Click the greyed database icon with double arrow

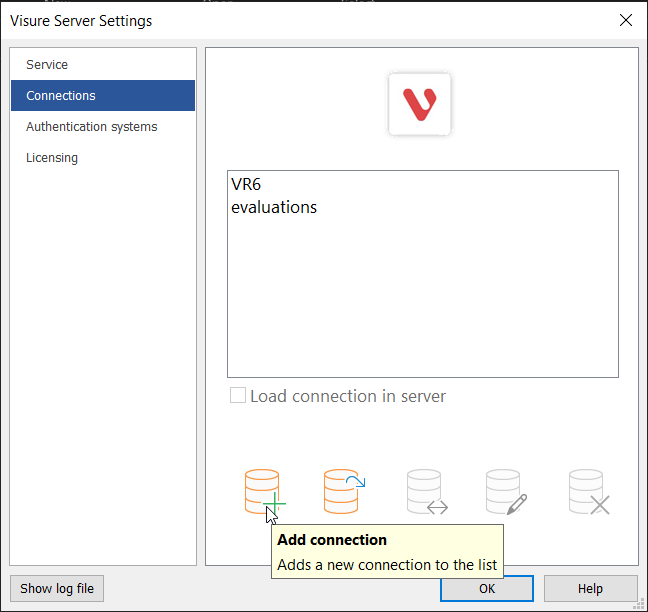(427, 491)
